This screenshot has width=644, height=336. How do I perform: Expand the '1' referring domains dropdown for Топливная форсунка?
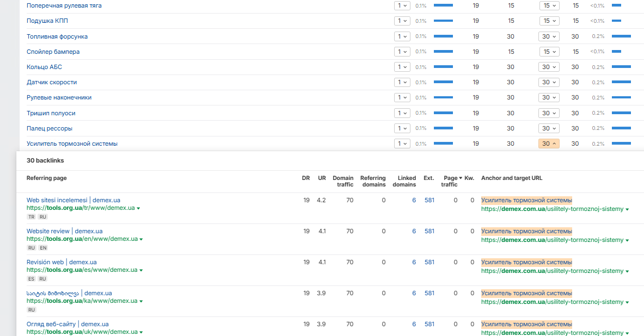[402, 36]
